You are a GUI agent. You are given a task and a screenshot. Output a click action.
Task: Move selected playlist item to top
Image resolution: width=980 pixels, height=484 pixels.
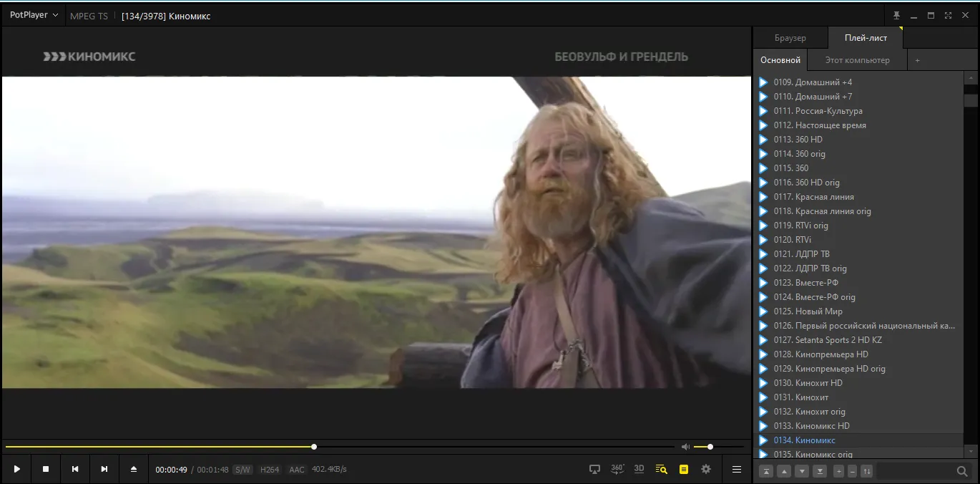click(766, 471)
